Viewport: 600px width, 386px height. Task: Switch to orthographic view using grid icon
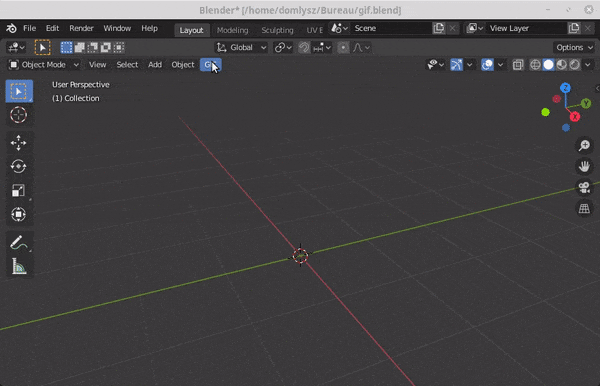point(584,208)
